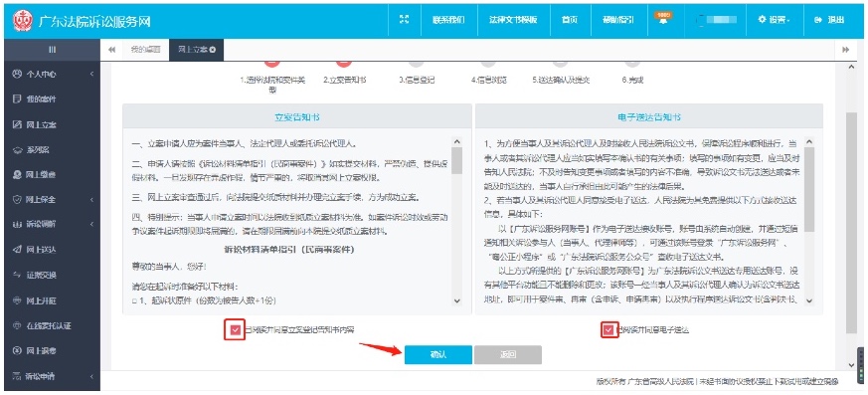
Task: Expand the 设置 dropdown menu
Action: [774, 19]
